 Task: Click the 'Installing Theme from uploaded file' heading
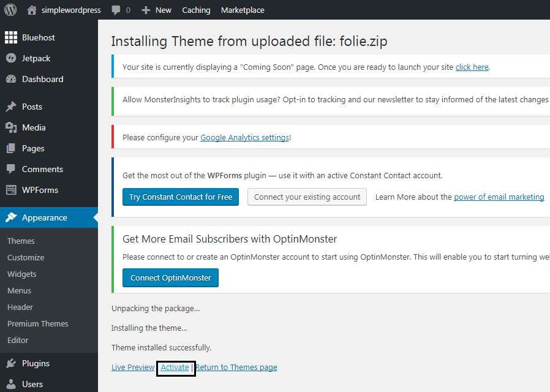coord(249,42)
